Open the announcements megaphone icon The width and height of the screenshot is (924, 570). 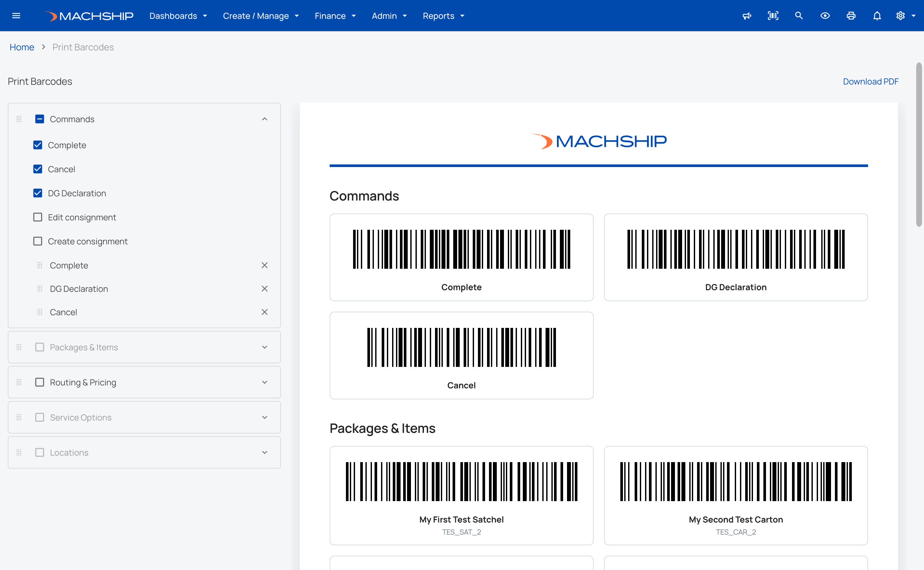click(x=747, y=16)
